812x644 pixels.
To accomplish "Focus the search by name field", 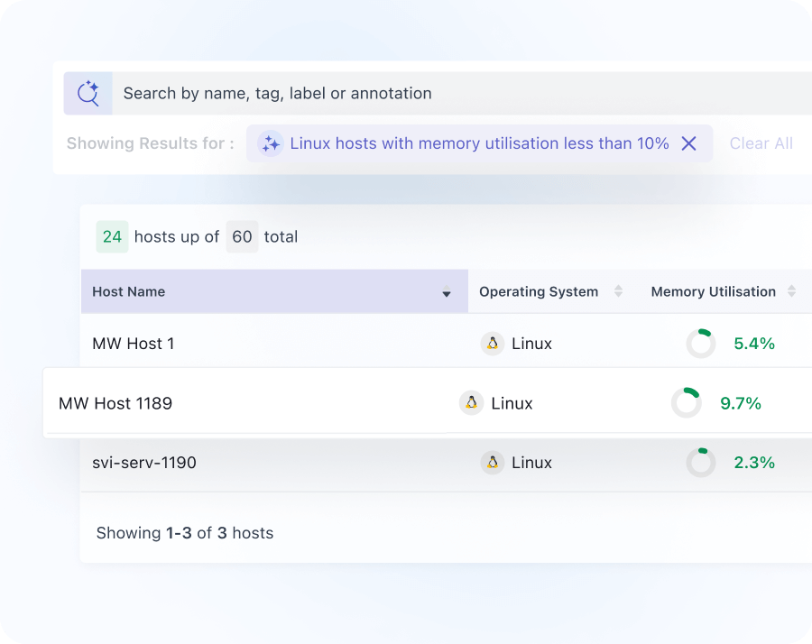I will [462, 93].
